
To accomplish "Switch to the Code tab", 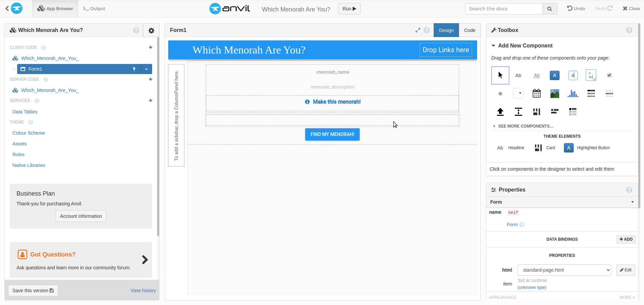I will [469, 30].
